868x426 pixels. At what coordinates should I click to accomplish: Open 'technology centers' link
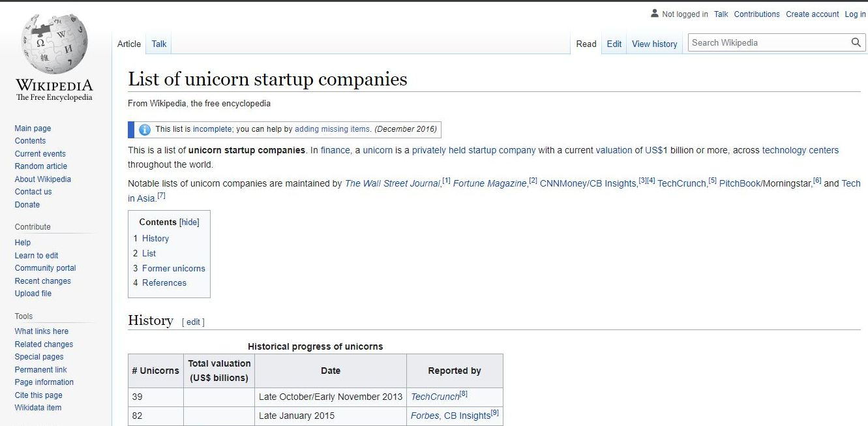(x=800, y=150)
